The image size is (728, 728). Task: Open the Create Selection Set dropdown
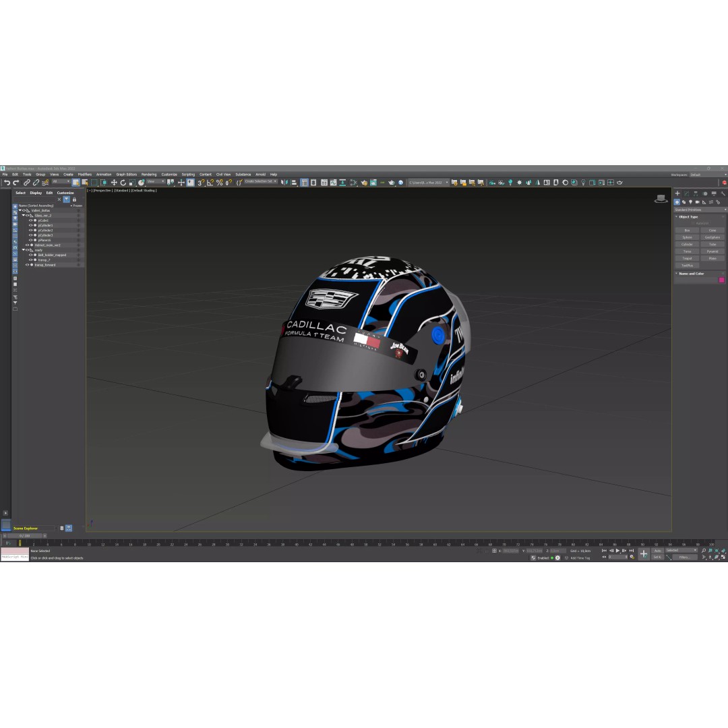pyautogui.click(x=261, y=181)
